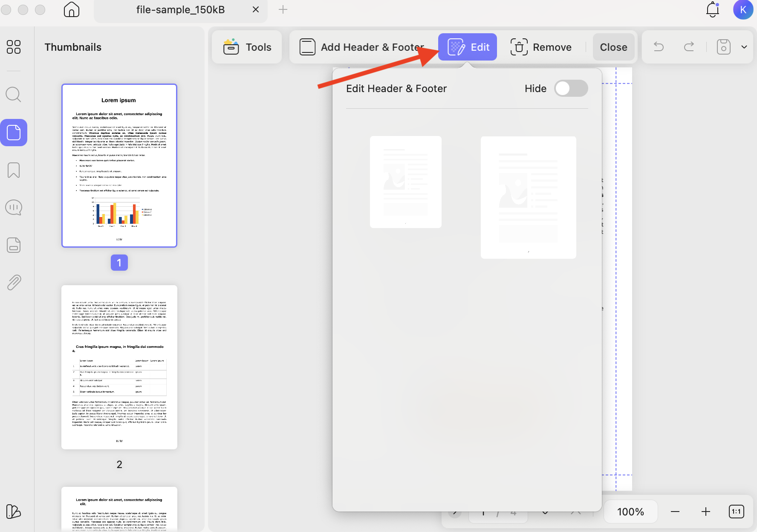Open the search panel
The image size is (757, 532).
(x=13, y=94)
